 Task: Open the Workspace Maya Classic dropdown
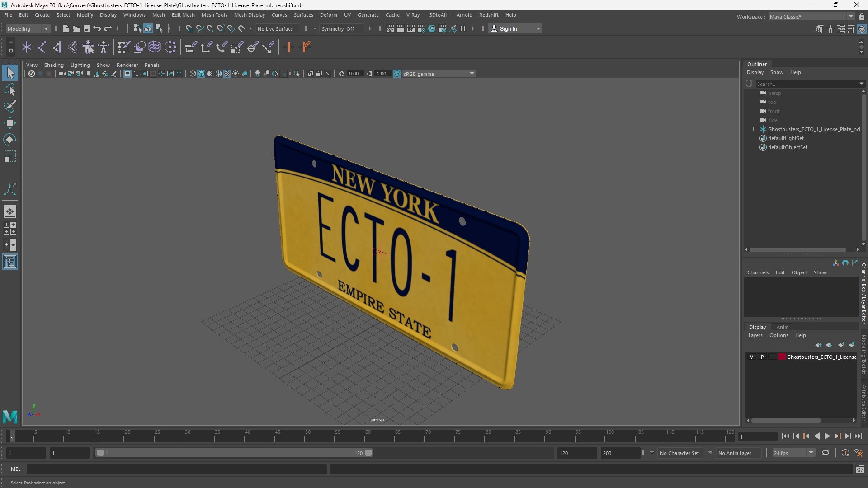tap(811, 16)
